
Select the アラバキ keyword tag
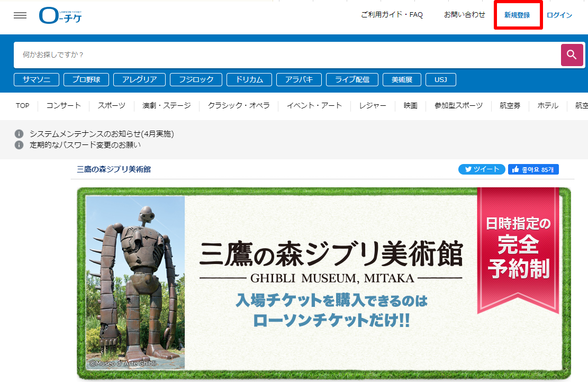[299, 79]
